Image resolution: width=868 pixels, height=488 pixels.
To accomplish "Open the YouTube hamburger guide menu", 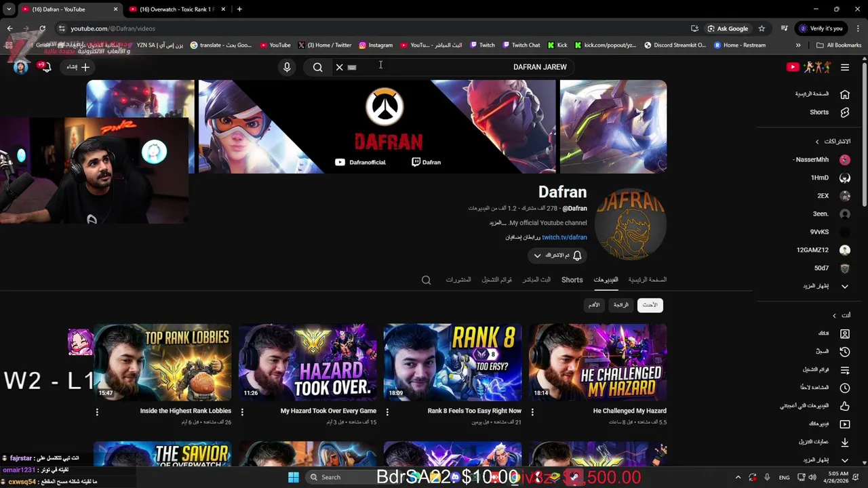I will pyautogui.click(x=844, y=67).
